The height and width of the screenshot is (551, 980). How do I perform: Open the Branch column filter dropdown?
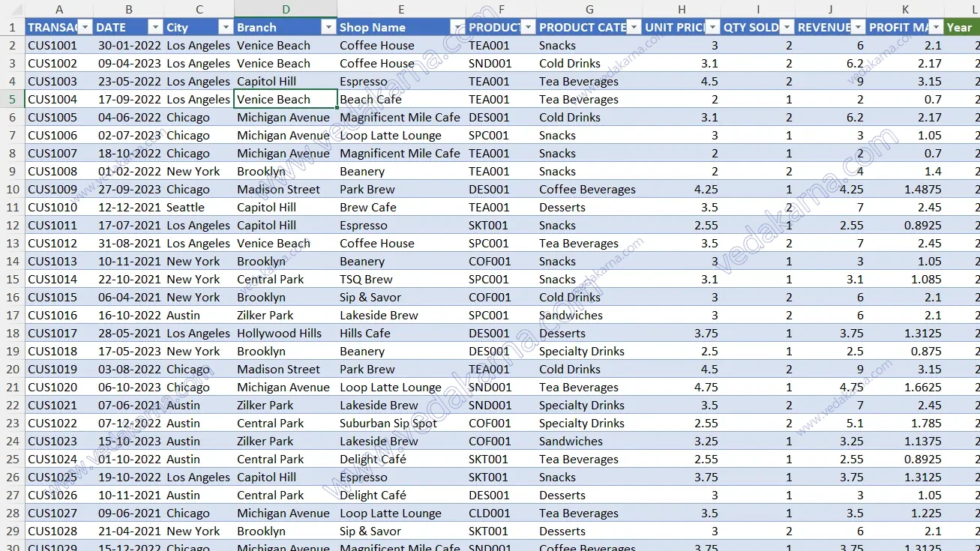[x=328, y=27]
